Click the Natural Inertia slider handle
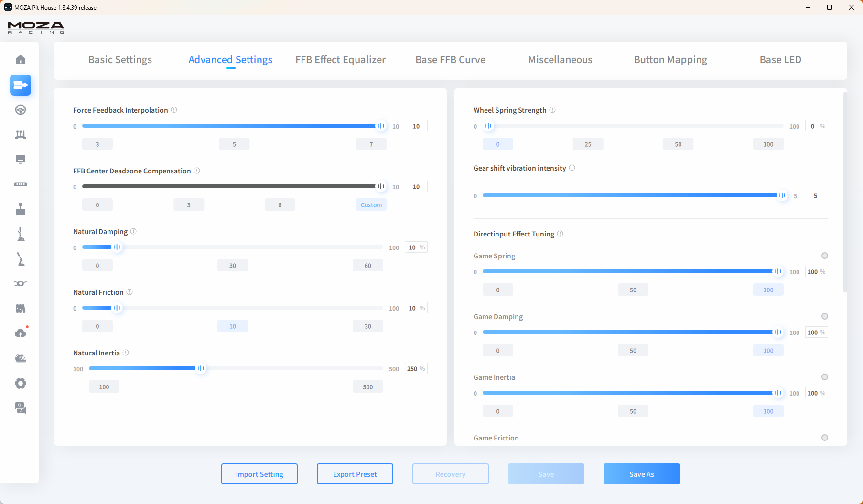863x504 pixels. coord(201,368)
